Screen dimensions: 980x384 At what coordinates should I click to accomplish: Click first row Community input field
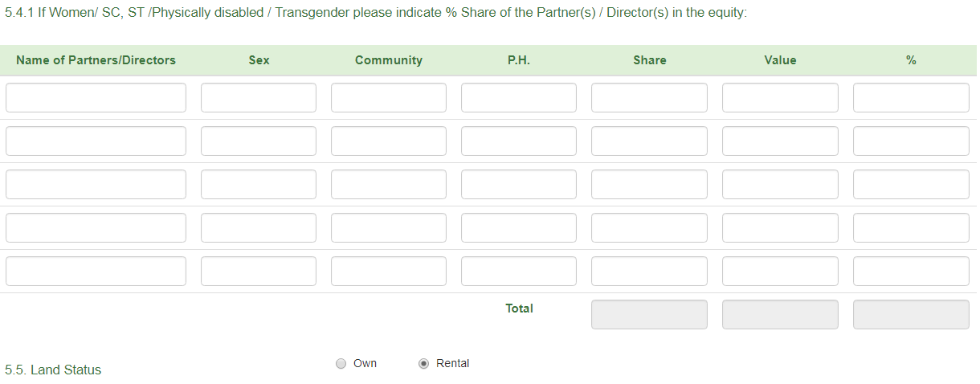[x=389, y=98]
